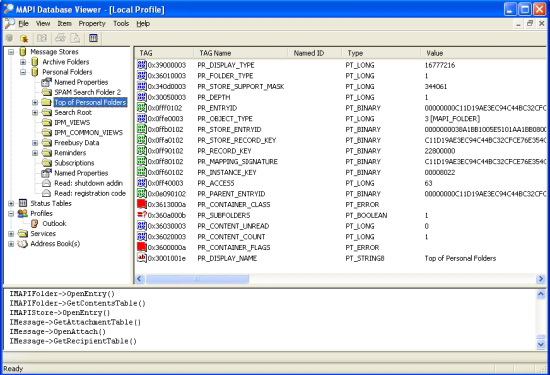550x375 pixels.
Task: Click the Status Tables icon in tree
Action: point(23,203)
